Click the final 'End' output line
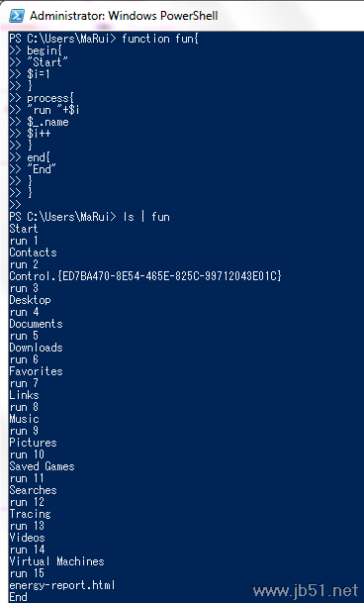Image resolution: width=364 pixels, height=603 pixels. 18,597
